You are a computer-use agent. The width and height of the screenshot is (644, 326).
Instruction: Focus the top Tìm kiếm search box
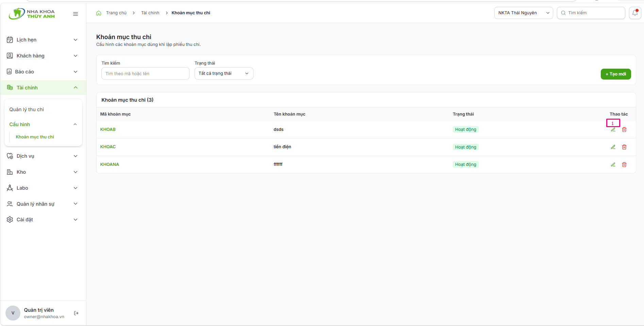coord(591,13)
